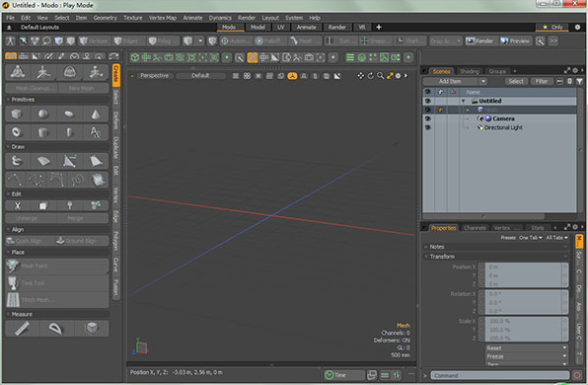
Task: Click the Ruler measure tool
Action: point(22,329)
